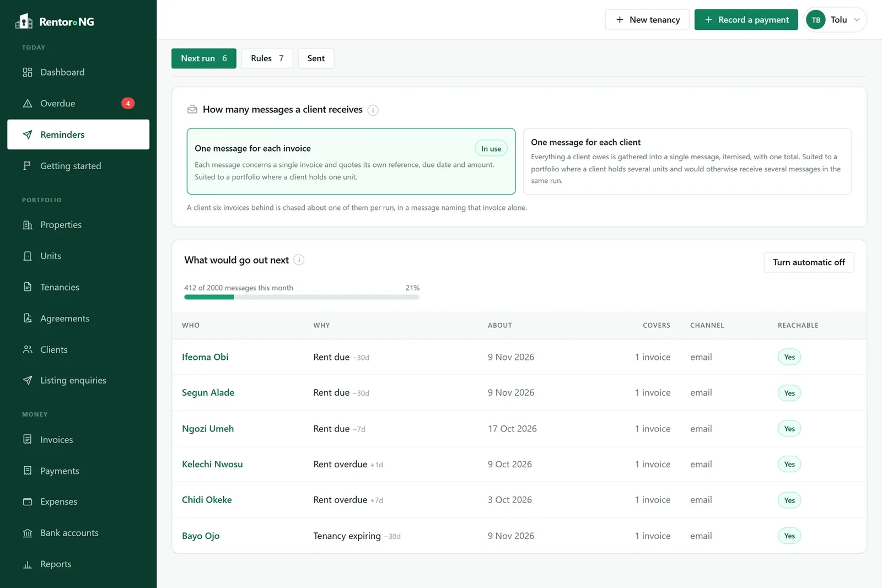Click the Getting started flag icon
The image size is (882, 588).
pyautogui.click(x=28, y=166)
